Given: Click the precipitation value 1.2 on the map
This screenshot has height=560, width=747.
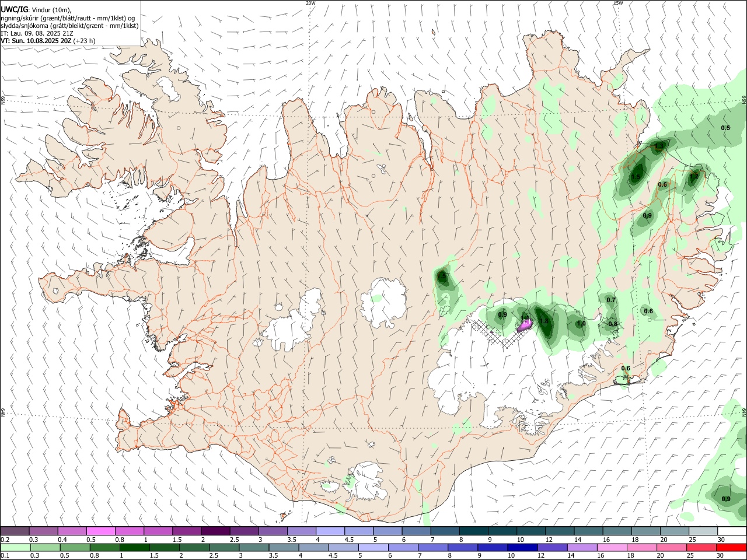Looking at the screenshot, I should point(694,176).
